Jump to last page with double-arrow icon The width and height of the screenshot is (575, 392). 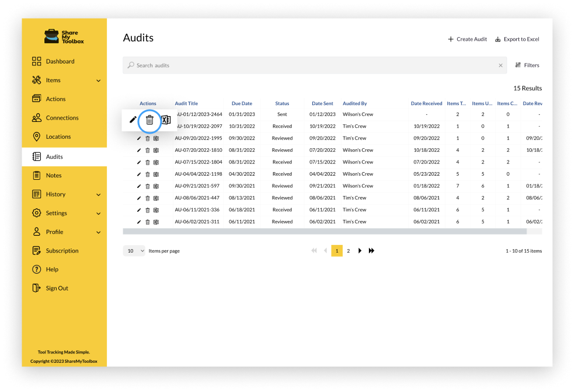(x=372, y=250)
